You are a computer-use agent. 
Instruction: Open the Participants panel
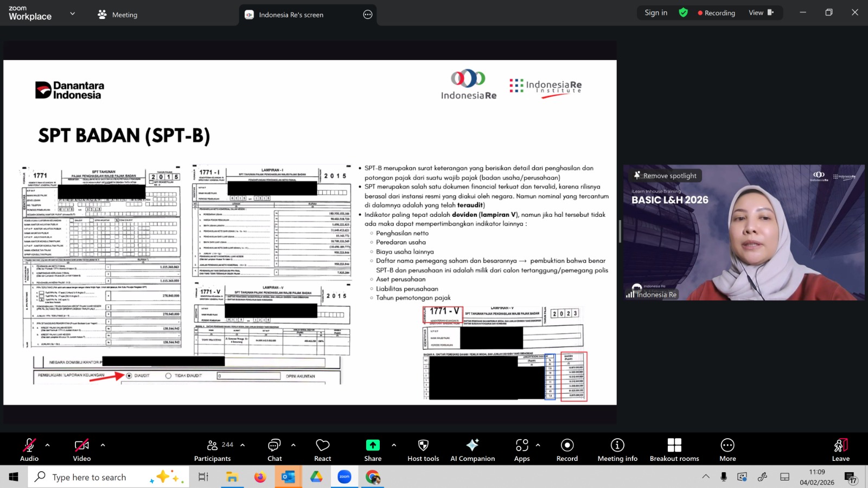point(212,450)
